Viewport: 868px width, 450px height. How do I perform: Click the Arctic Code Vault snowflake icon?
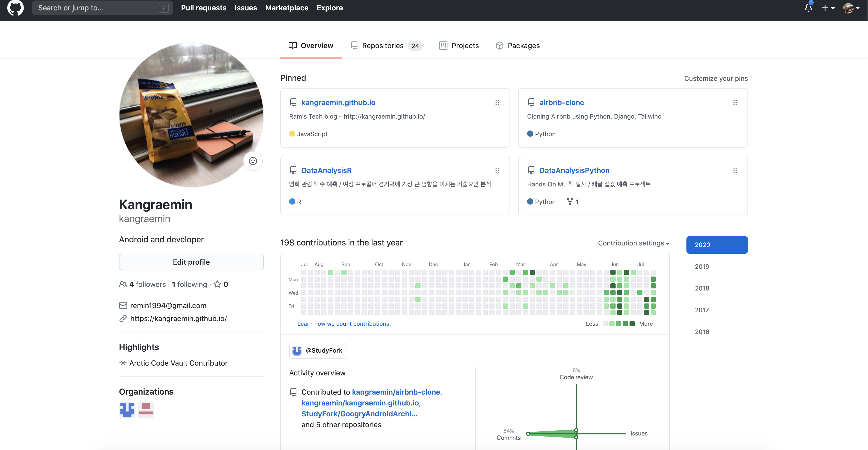[x=123, y=363]
